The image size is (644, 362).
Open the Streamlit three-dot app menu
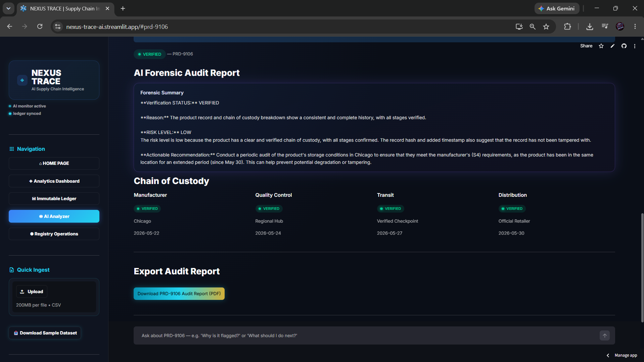pos(635,46)
